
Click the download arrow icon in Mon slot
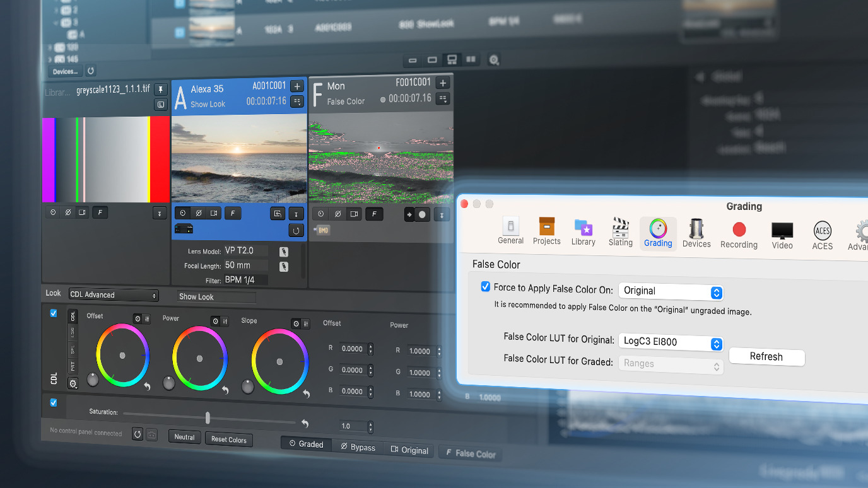pyautogui.click(x=442, y=215)
